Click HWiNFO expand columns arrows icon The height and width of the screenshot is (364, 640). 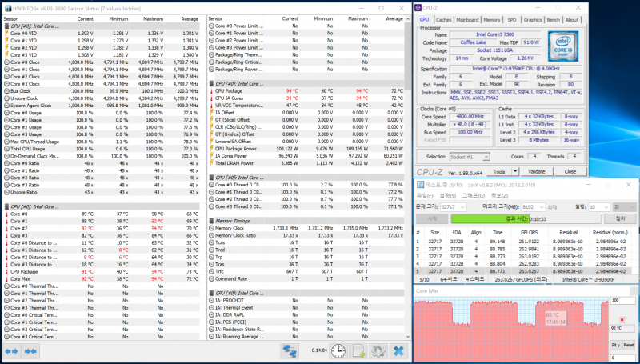pos(11,351)
